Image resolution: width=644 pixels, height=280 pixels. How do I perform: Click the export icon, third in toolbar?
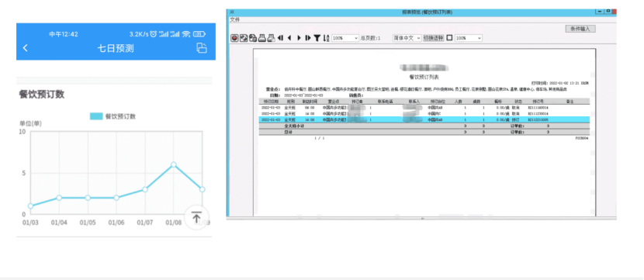pyautogui.click(x=253, y=38)
